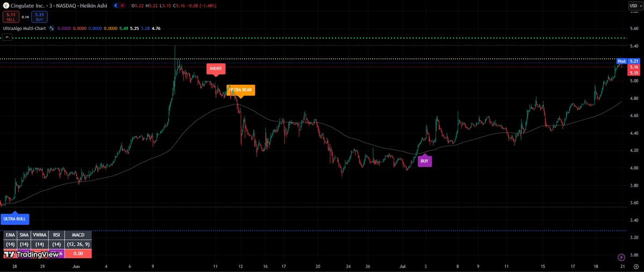Click the SMA header cell in table

tap(24, 235)
